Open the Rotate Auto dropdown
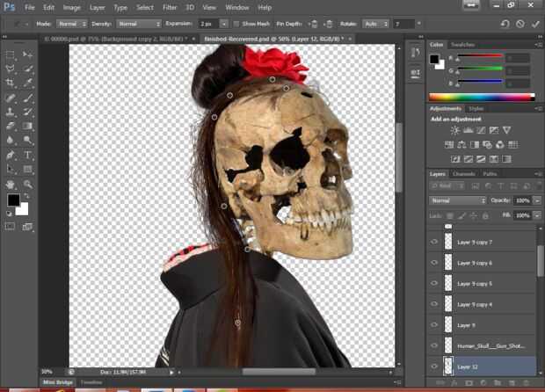This screenshot has width=545, height=392. pyautogui.click(x=375, y=24)
